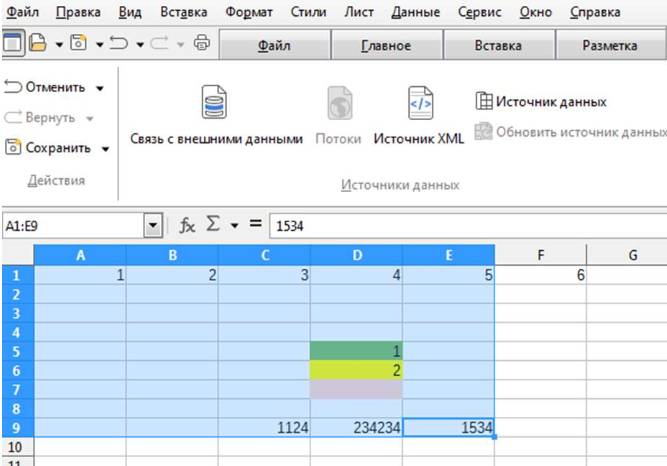Open the Правка menu
Screen dimensions: 667x466
point(78,12)
